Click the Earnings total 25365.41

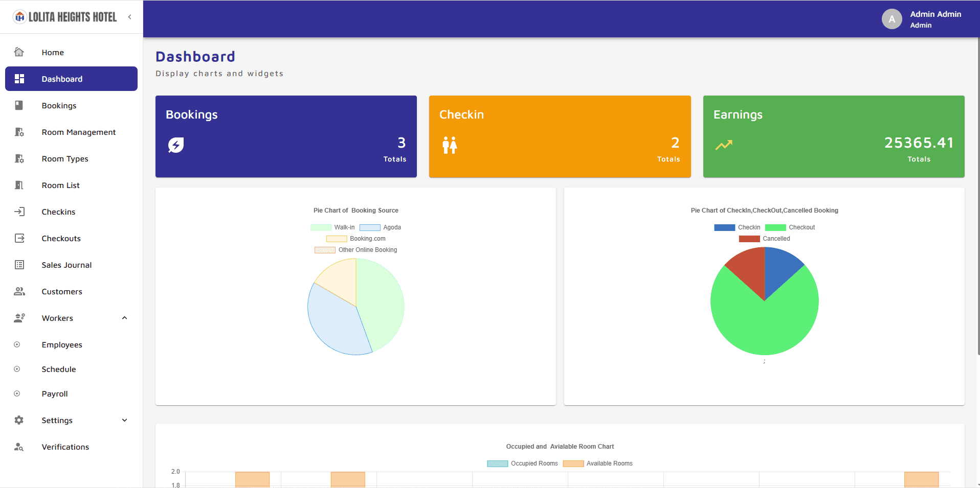919,143
